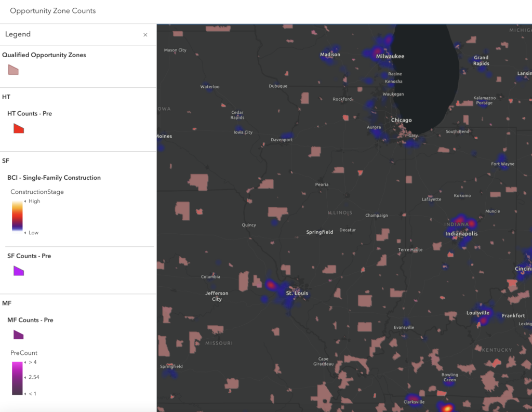Click the dark purple MF Counts - Pre symbol

click(18, 334)
